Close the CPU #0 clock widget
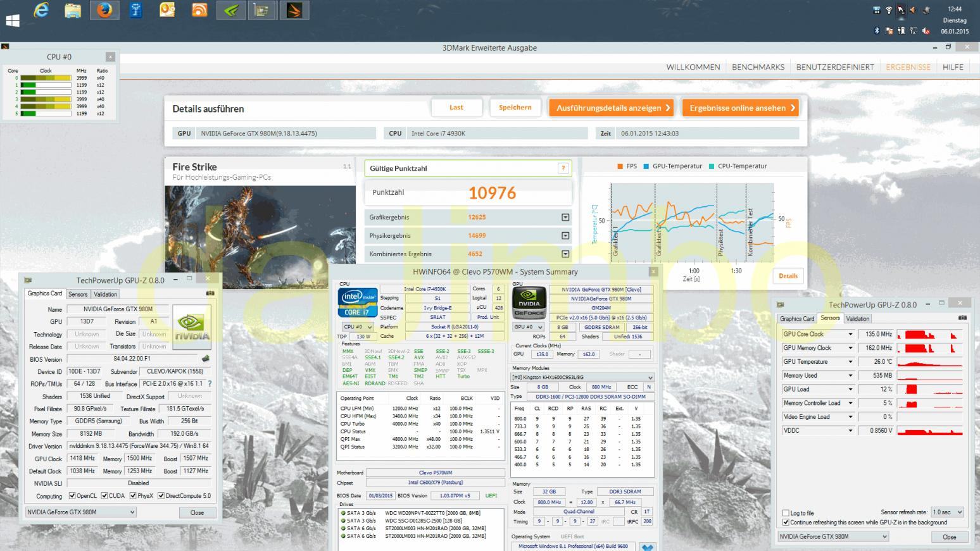 110,57
